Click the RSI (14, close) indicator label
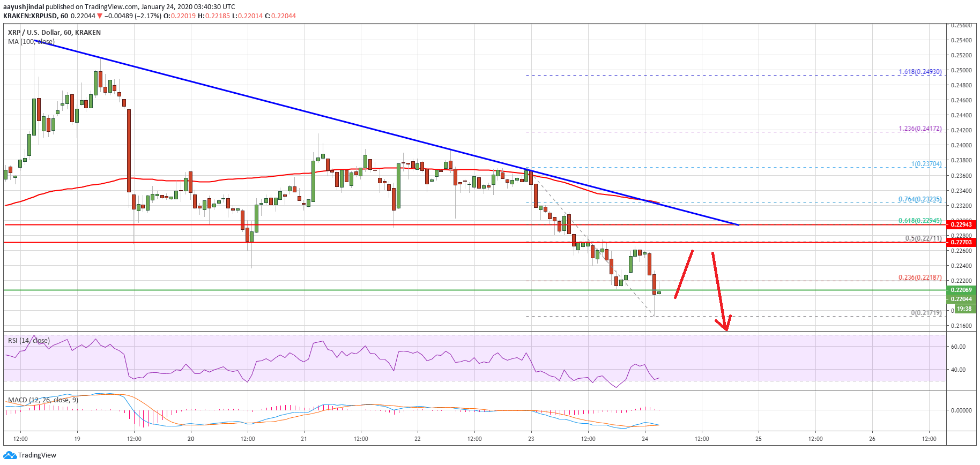The width and height of the screenshot is (980, 465). (x=29, y=341)
